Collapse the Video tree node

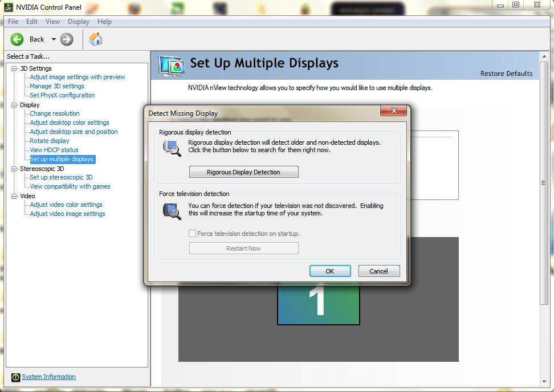click(x=14, y=196)
